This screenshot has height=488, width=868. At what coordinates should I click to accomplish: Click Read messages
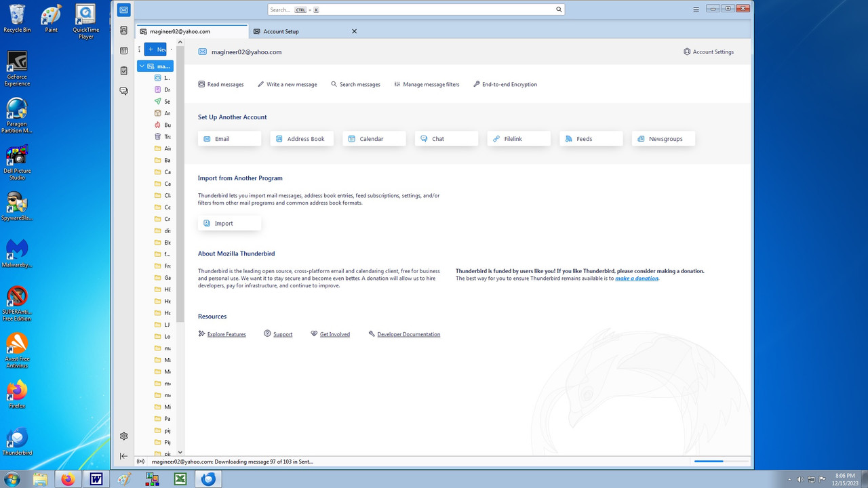tap(221, 85)
